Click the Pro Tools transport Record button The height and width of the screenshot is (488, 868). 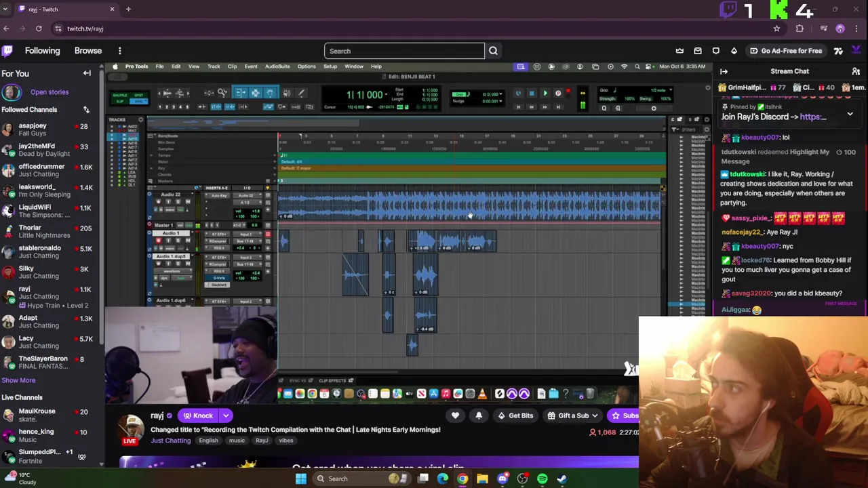pyautogui.click(x=558, y=94)
